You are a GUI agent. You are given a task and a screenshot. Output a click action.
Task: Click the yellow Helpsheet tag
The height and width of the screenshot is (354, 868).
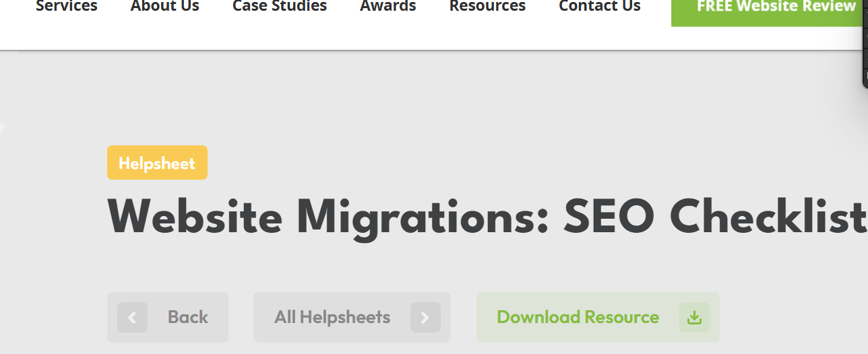(157, 163)
